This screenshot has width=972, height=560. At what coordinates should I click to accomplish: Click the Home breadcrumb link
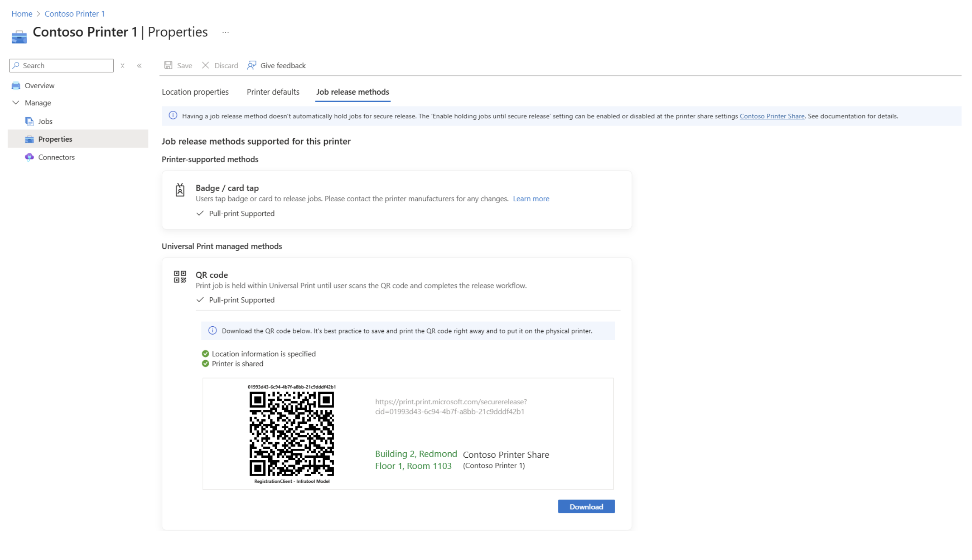(22, 14)
